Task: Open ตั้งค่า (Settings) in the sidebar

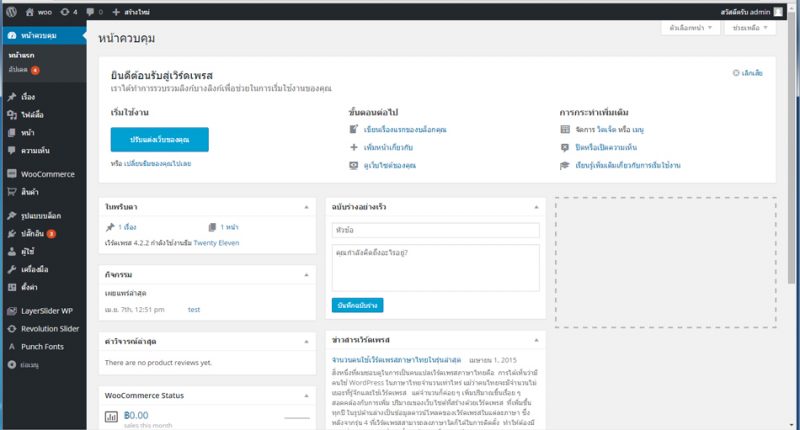Action: tap(30, 285)
